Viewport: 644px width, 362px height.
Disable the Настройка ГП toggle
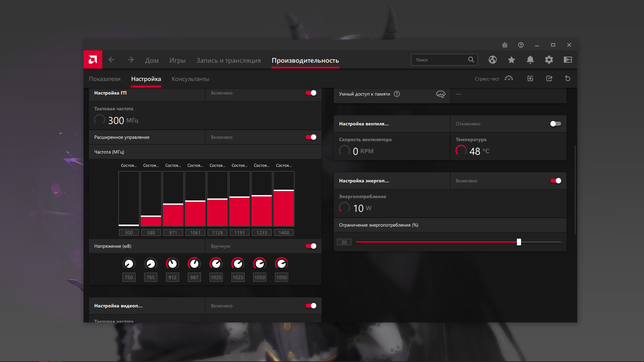311,93
